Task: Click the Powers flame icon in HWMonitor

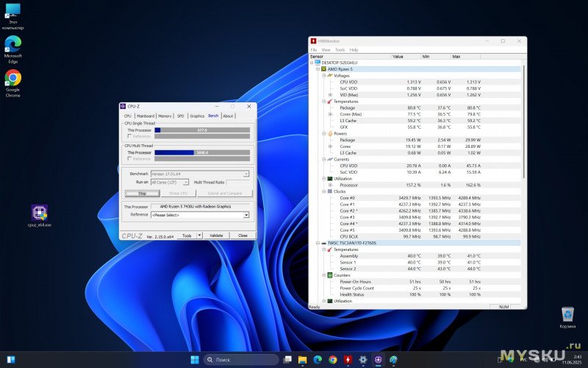Action: [x=330, y=133]
